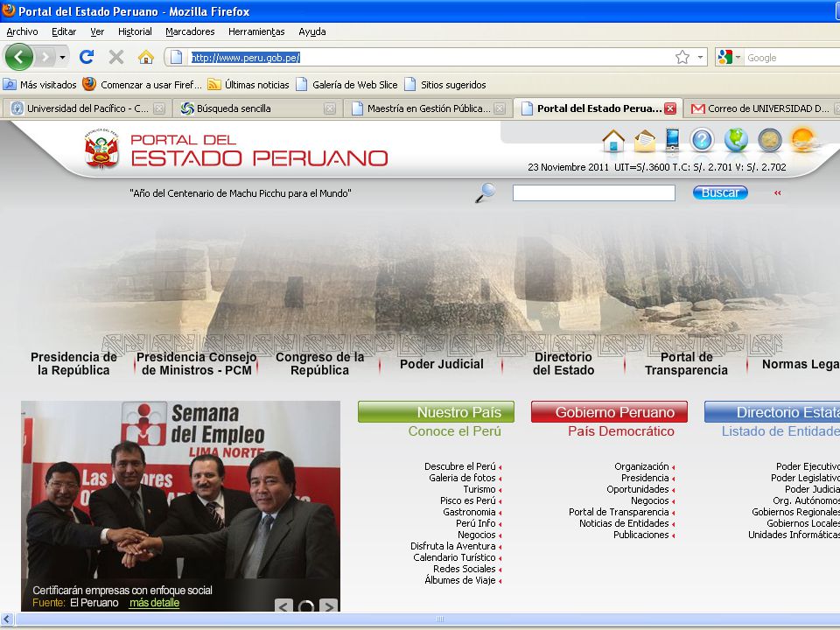Click the Peru coat of arms logo
The height and width of the screenshot is (630, 840).
pos(101,149)
